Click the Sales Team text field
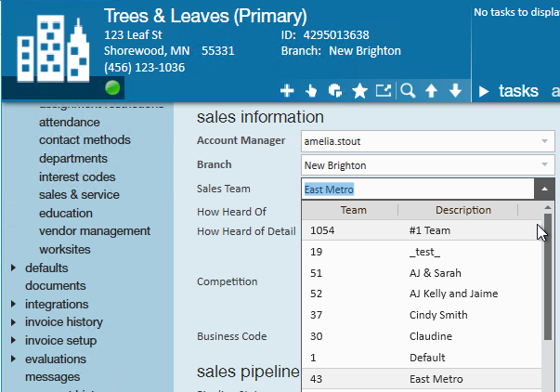 pos(416,189)
